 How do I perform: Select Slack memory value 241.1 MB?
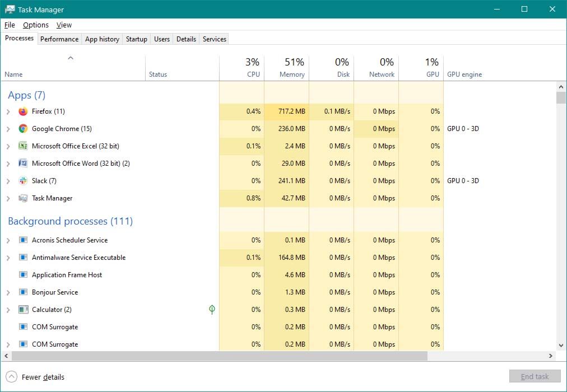(x=291, y=181)
